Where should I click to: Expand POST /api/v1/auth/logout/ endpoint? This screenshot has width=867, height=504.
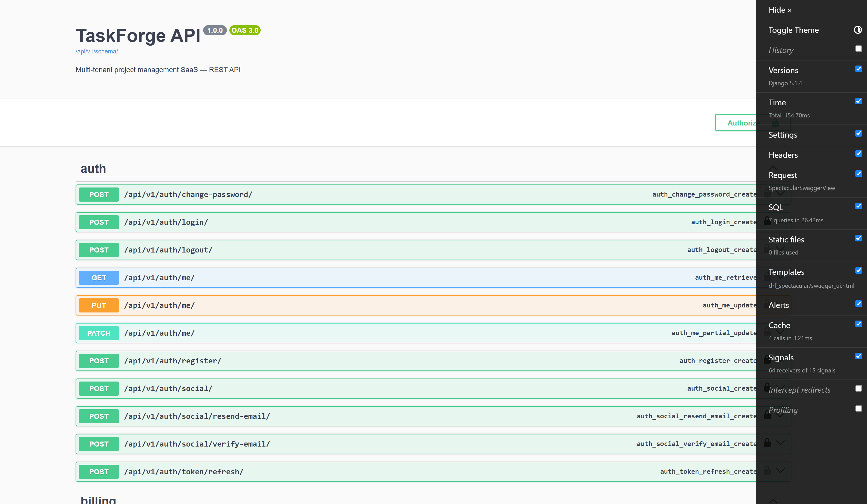433,250
